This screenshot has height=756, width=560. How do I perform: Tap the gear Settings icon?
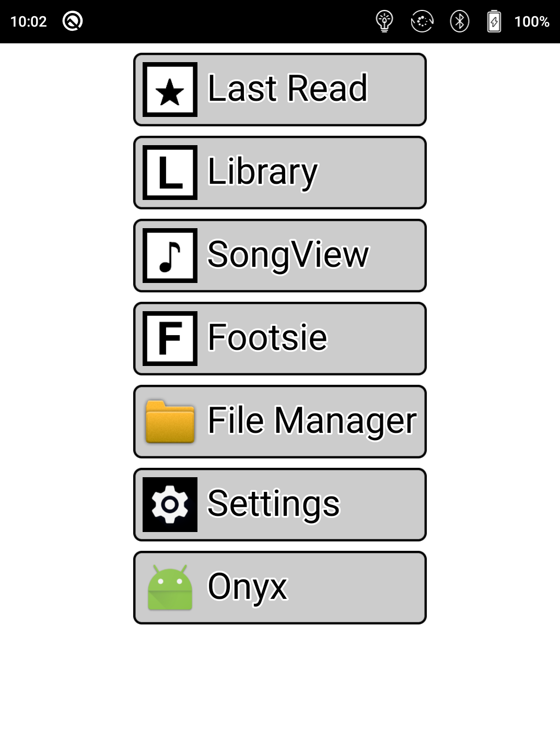(x=170, y=505)
